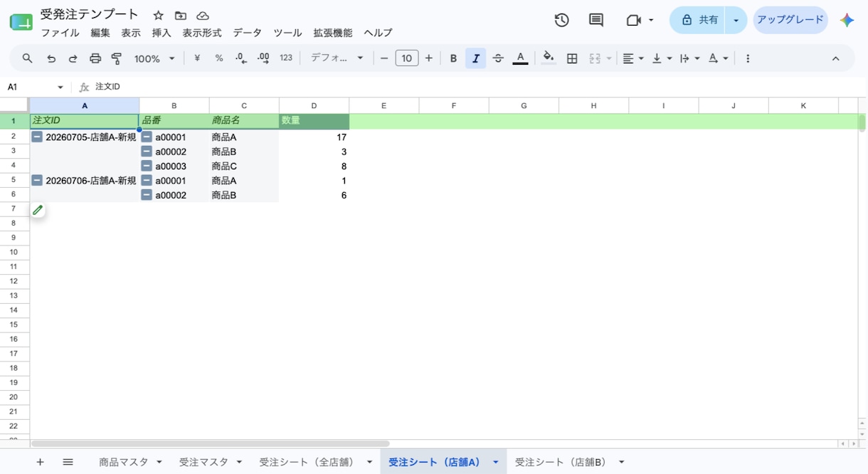Decrease font size with minus button
Screen dimensions: 868x474
384,58
